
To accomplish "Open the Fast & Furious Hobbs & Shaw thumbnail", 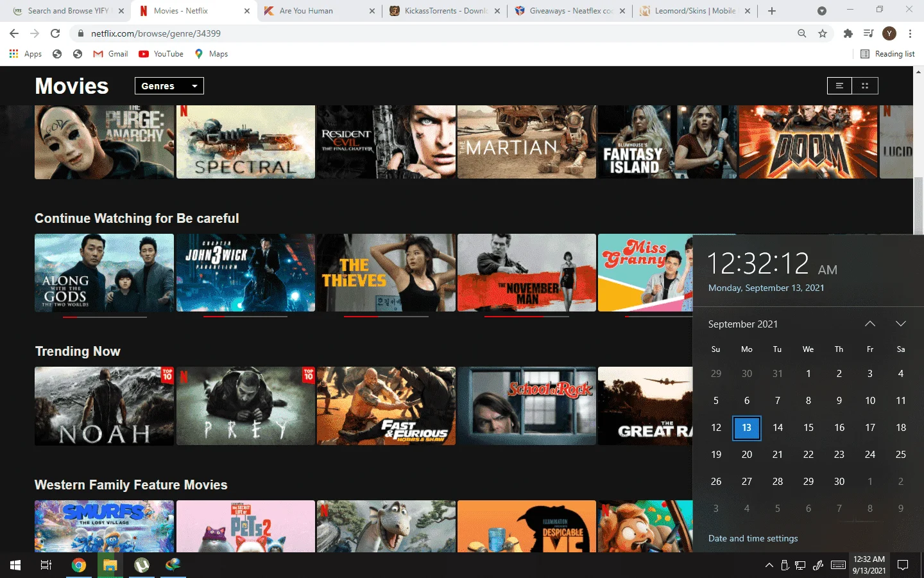I will (386, 406).
